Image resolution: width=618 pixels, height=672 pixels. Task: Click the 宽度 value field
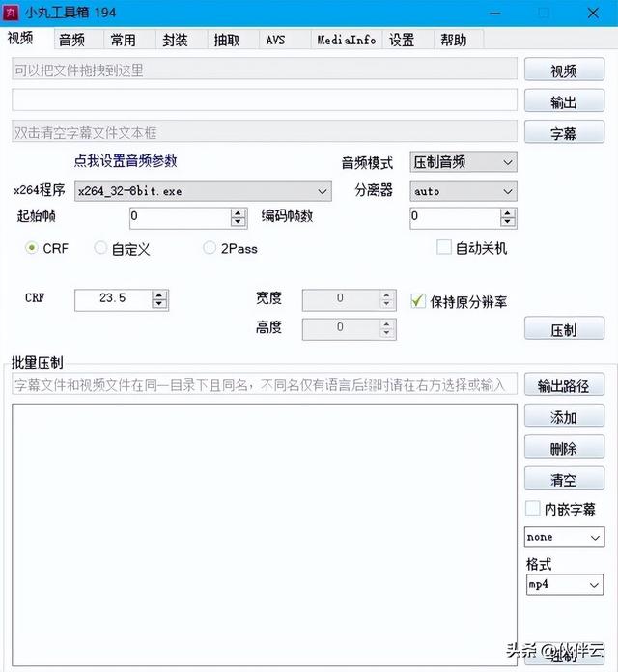coord(341,299)
